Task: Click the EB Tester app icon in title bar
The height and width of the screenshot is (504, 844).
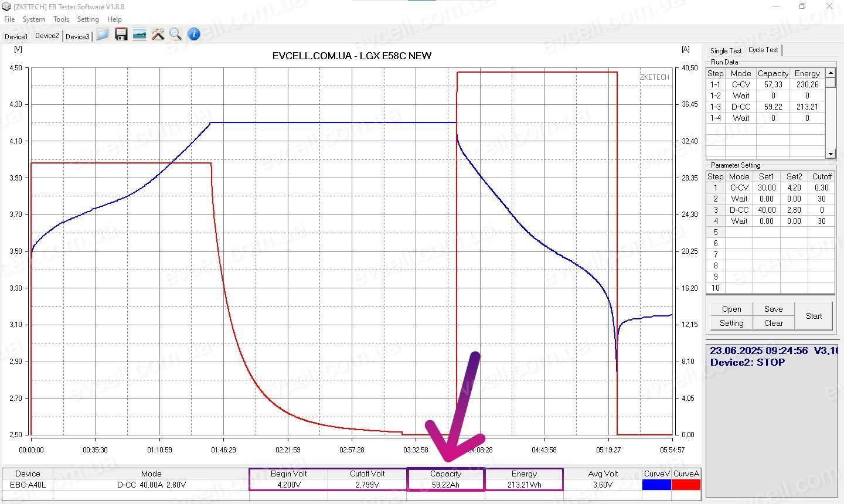Action: (x=7, y=6)
